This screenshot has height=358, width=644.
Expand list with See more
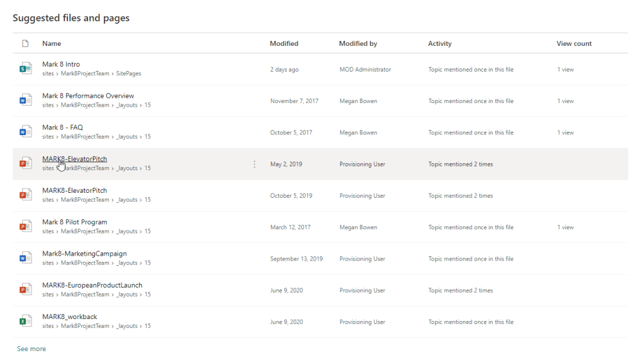(31, 349)
